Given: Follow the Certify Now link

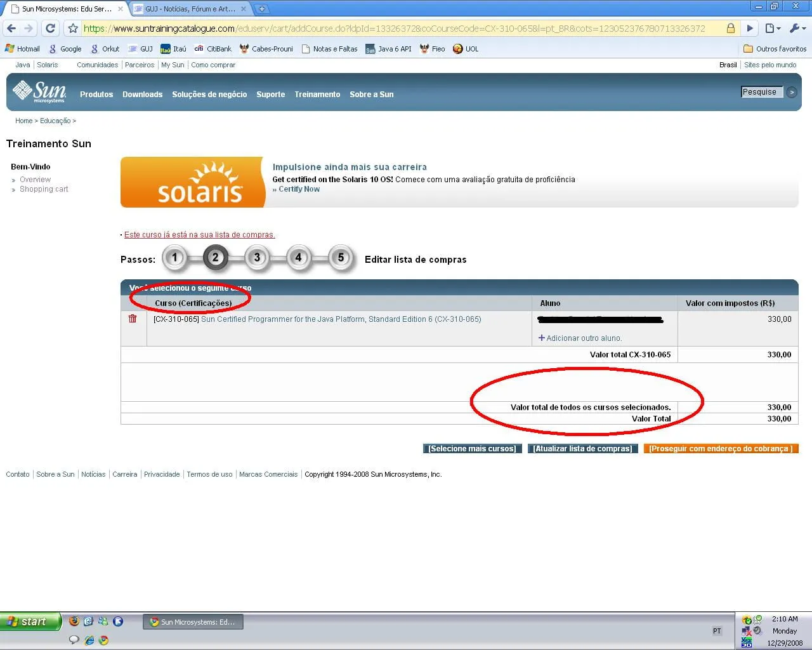Looking at the screenshot, I should pos(299,189).
